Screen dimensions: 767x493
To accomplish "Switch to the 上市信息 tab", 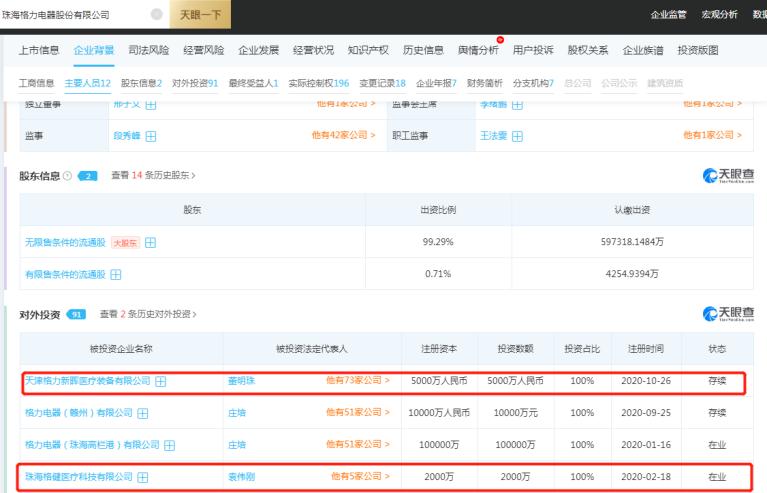I will (x=39, y=50).
